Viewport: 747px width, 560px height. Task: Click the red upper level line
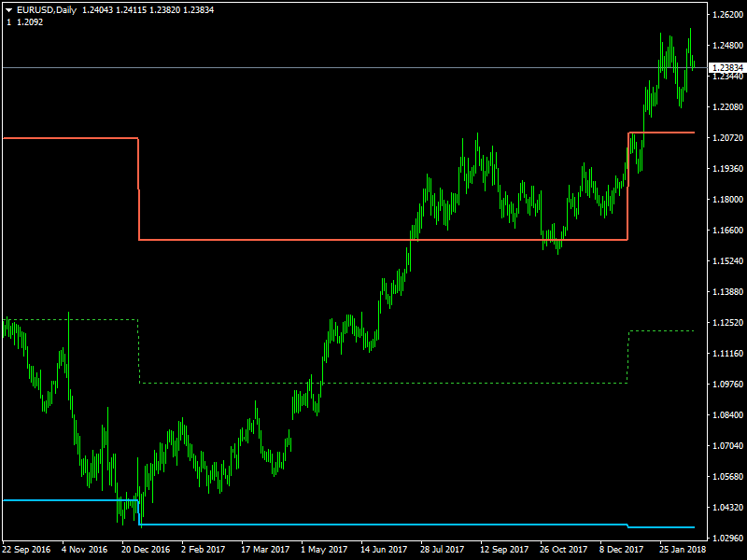pyautogui.click(x=373, y=240)
